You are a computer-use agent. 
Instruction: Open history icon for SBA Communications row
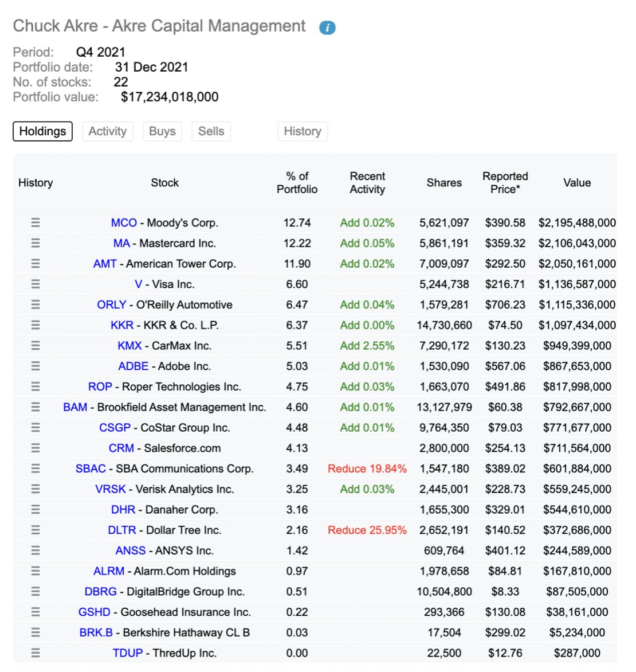(x=36, y=468)
